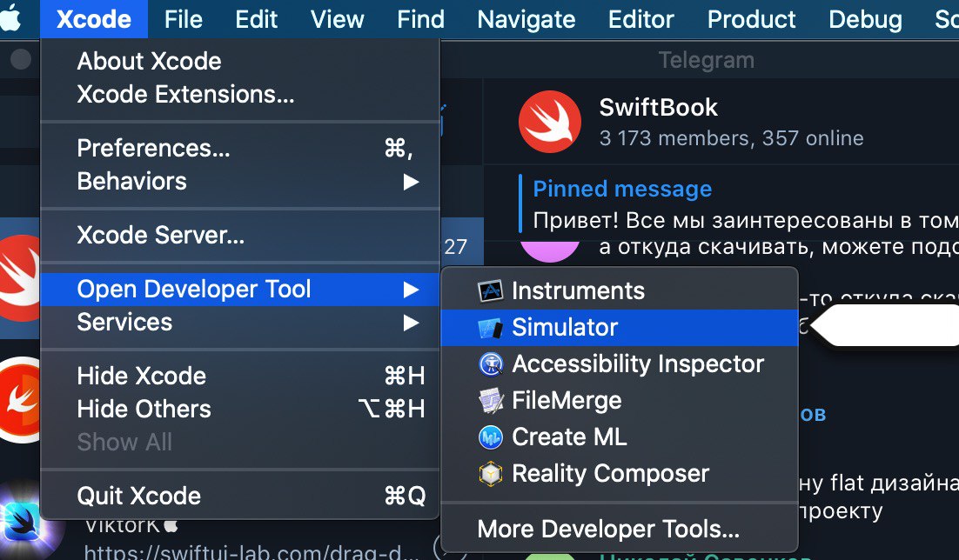The height and width of the screenshot is (560, 959).
Task: Choose Hide Xcode
Action: pos(240,376)
